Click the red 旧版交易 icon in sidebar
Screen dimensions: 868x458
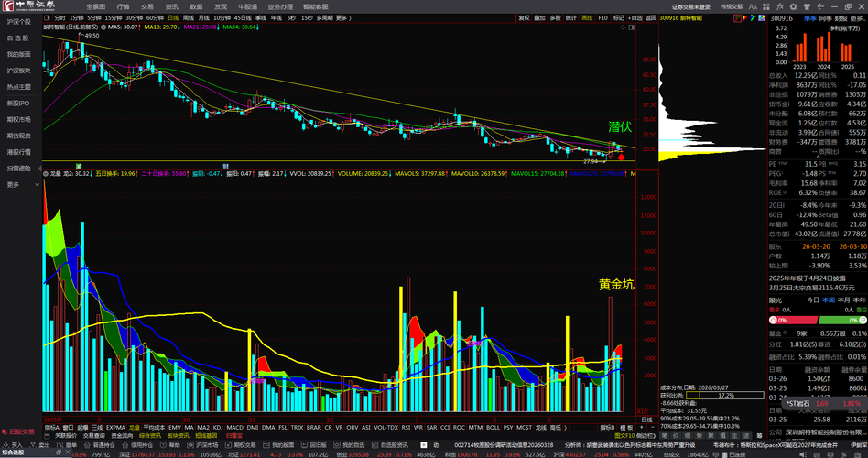5,431
